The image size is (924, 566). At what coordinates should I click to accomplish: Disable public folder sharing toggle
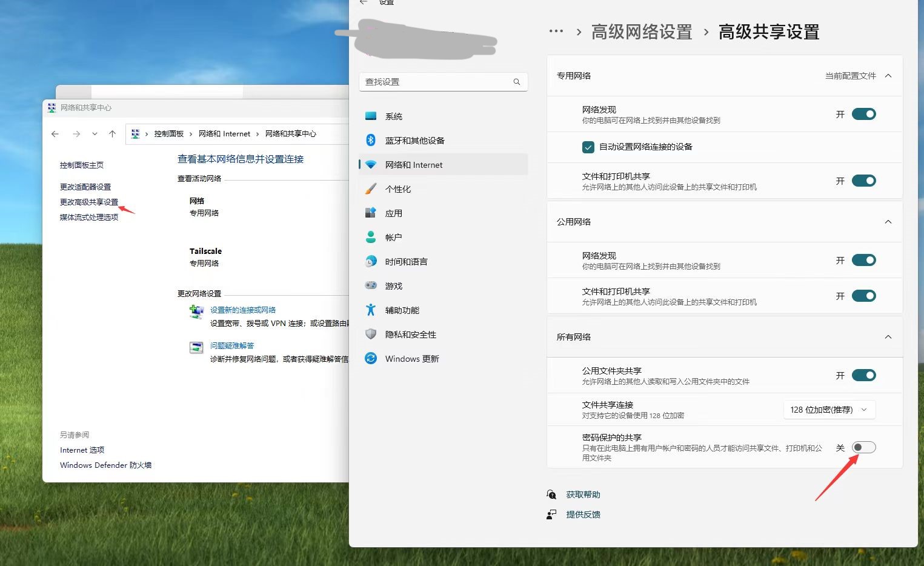(863, 375)
